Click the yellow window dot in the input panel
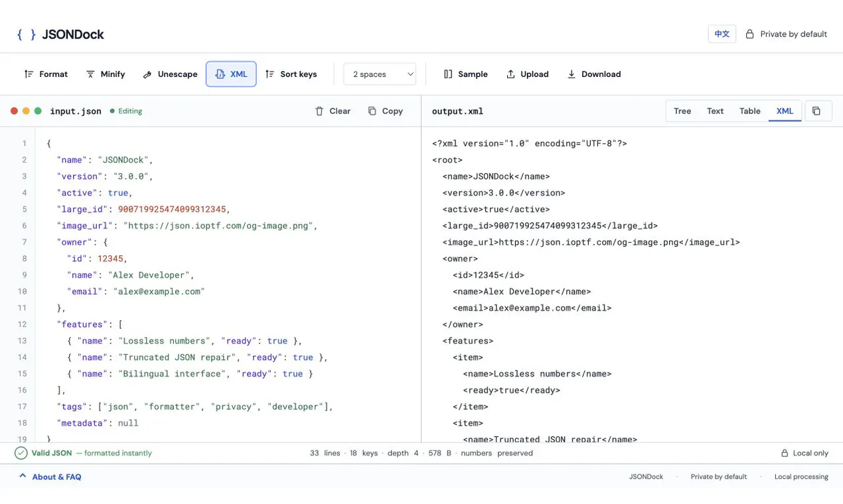 [x=26, y=111]
